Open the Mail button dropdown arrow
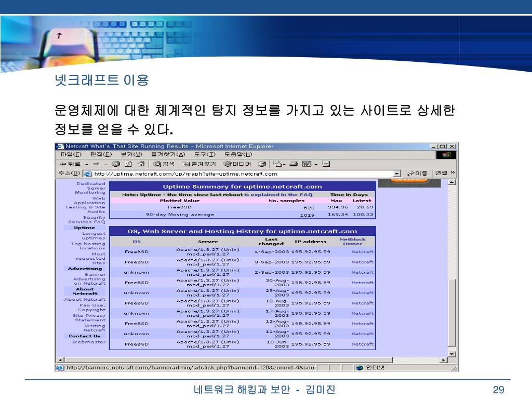Image resolution: width=532 pixels, height=399 pixels. [x=284, y=164]
